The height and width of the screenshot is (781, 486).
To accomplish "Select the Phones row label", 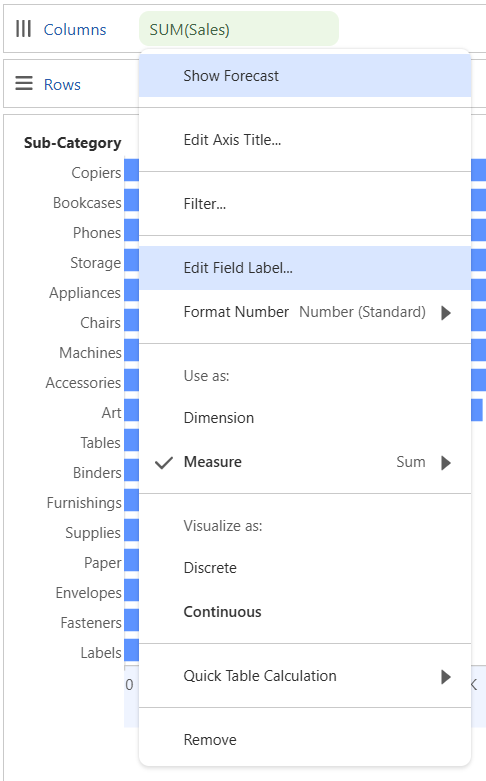I will (97, 233).
